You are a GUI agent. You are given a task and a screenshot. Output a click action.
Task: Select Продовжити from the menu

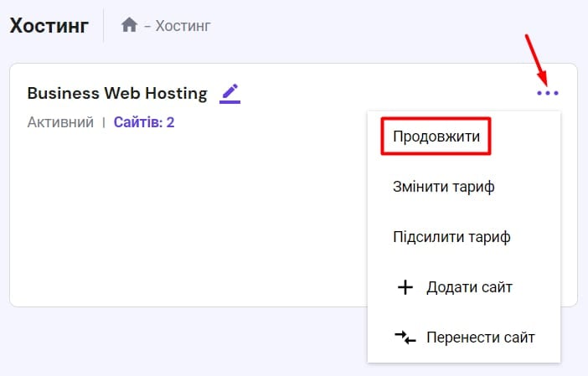pos(436,136)
